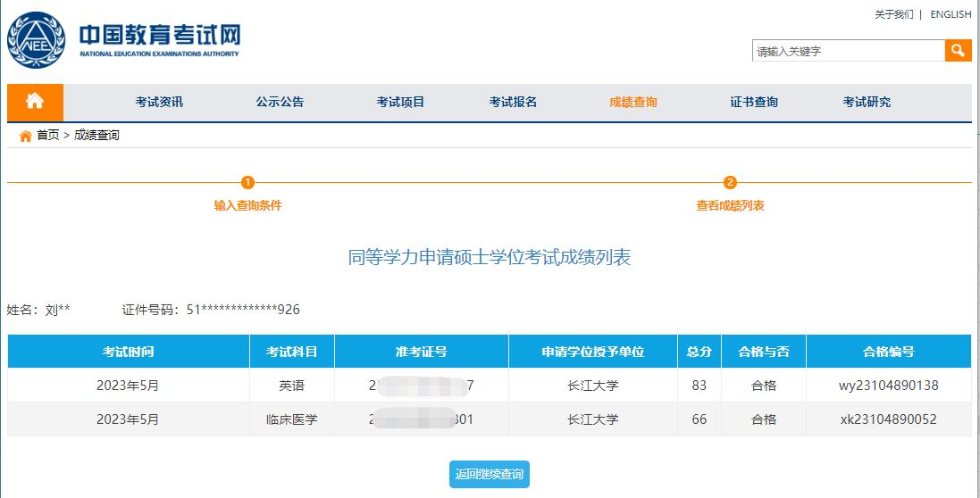Click the 返回继续查询 button
The width and height of the screenshot is (980, 498).
489,474
